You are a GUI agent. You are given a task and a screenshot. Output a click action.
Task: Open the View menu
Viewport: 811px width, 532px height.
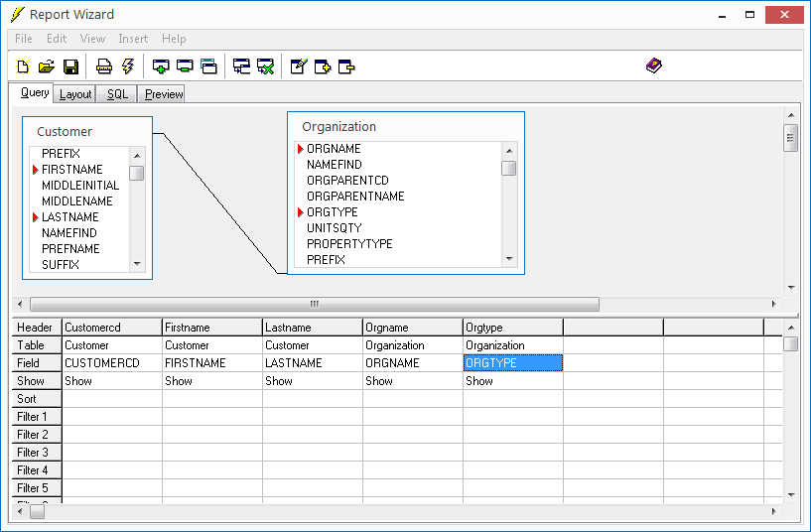pyautogui.click(x=92, y=39)
